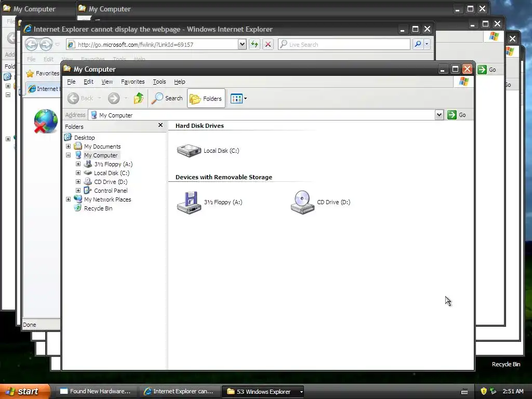Screen dimensions: 532x399
Task: Open the View menu in My Computer
Action: click(107, 82)
